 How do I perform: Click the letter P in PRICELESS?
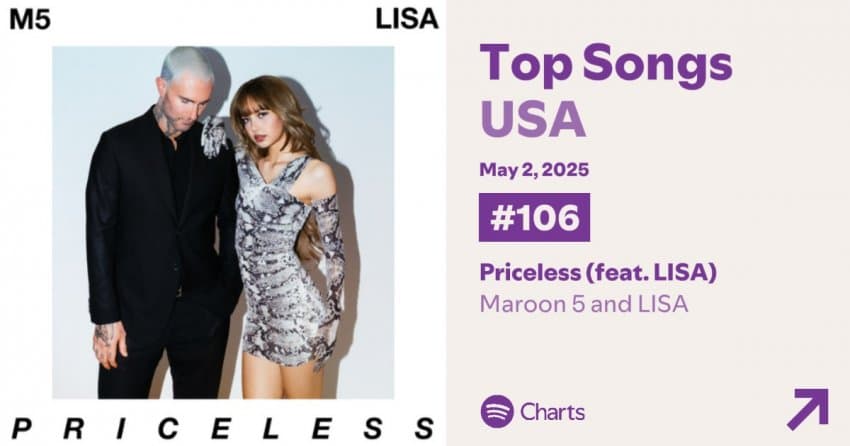(21, 428)
